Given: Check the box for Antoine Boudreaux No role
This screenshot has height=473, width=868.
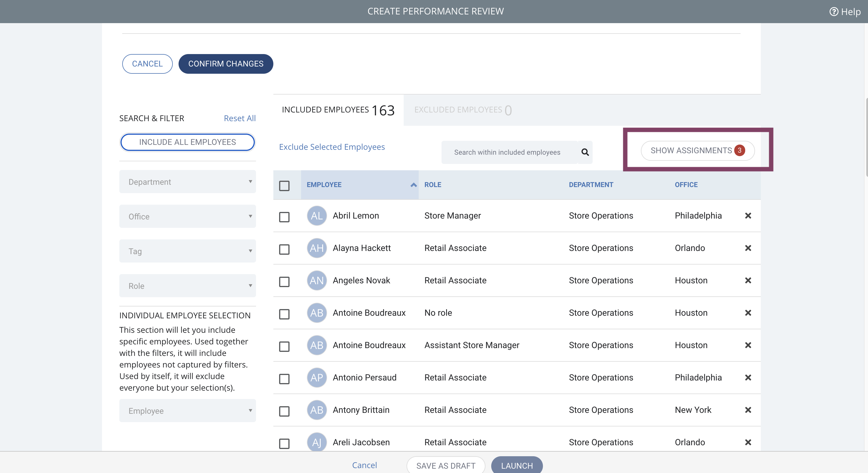Looking at the screenshot, I should (x=284, y=314).
